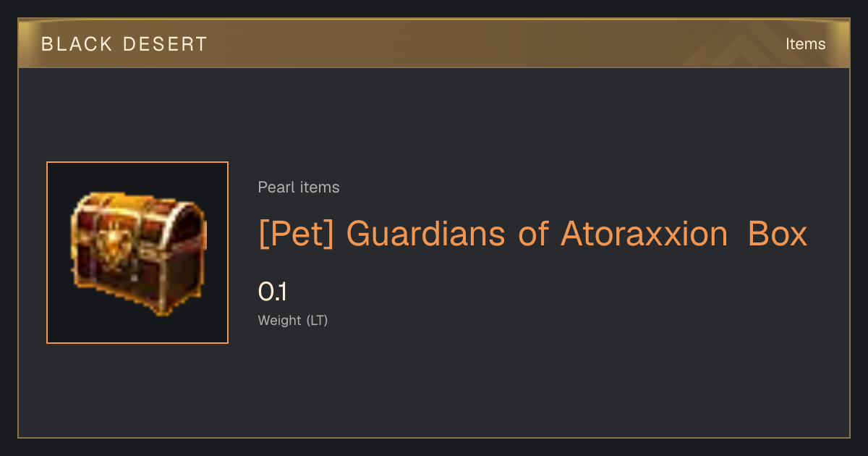
Task: Click the word Guardians in the title
Action: (425, 234)
